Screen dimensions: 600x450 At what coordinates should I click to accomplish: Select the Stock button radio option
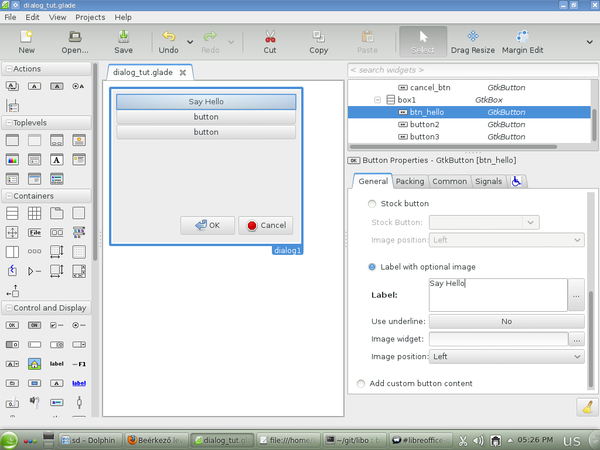372,204
